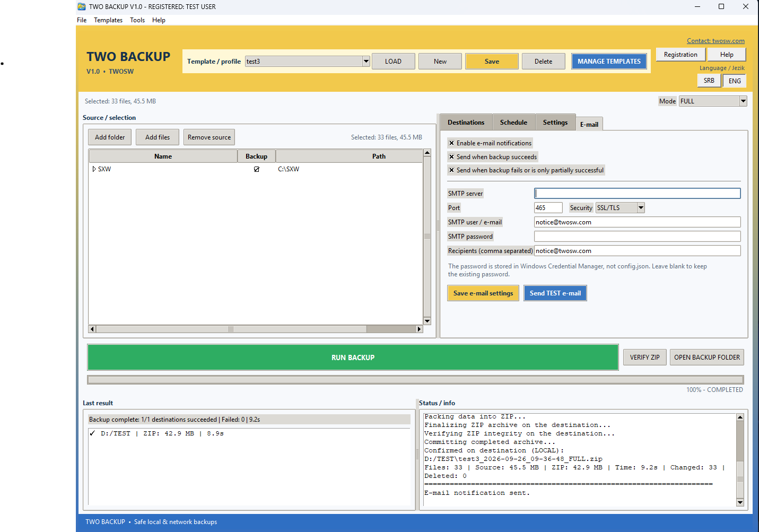Click source list horizontal scrollbar thumb
Image resolution: width=759 pixels, height=532 pixels.
tap(231, 329)
